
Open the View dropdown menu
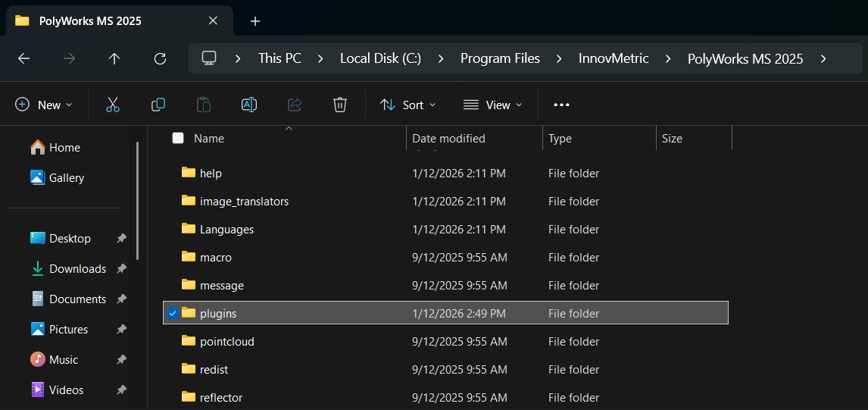click(x=492, y=105)
